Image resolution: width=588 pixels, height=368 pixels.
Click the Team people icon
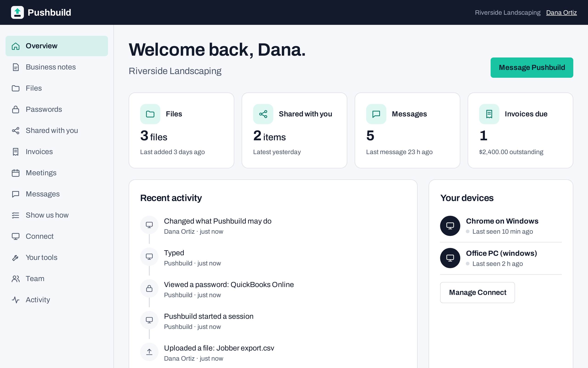click(x=16, y=279)
